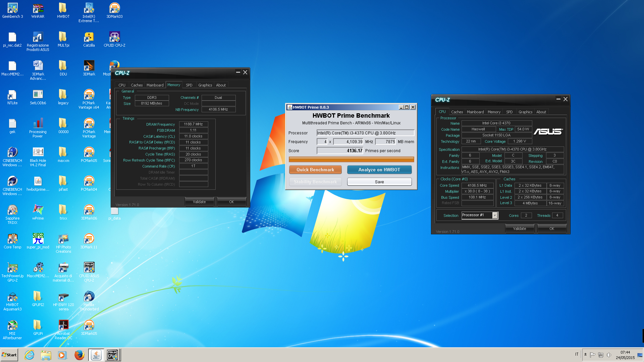
Task: Start the Quick Benchmark in HWBOT Prime
Action: pos(315,170)
